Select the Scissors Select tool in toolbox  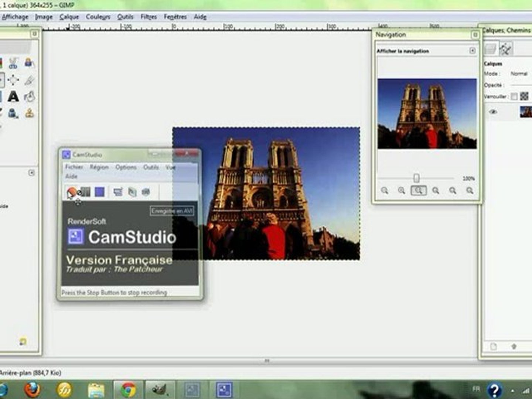click(13, 63)
